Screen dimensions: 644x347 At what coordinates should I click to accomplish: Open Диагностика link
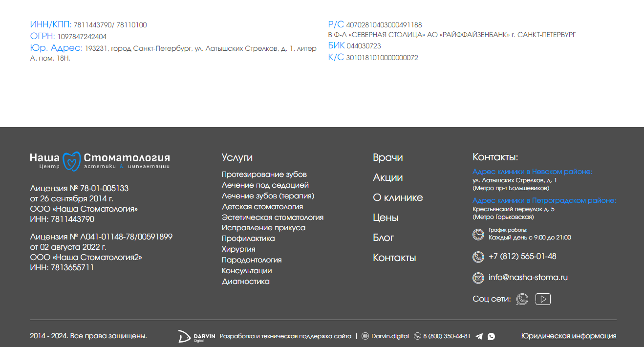246,282
